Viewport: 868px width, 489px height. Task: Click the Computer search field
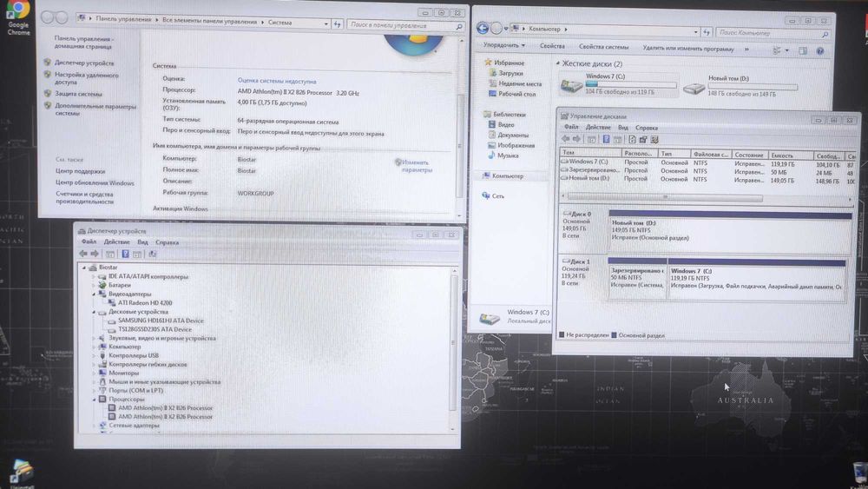pos(773,33)
